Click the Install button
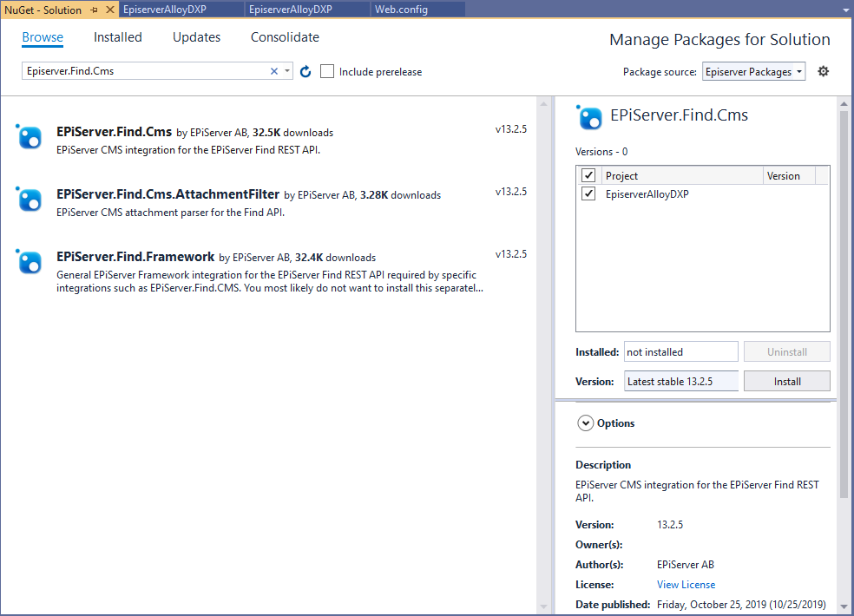 (787, 381)
